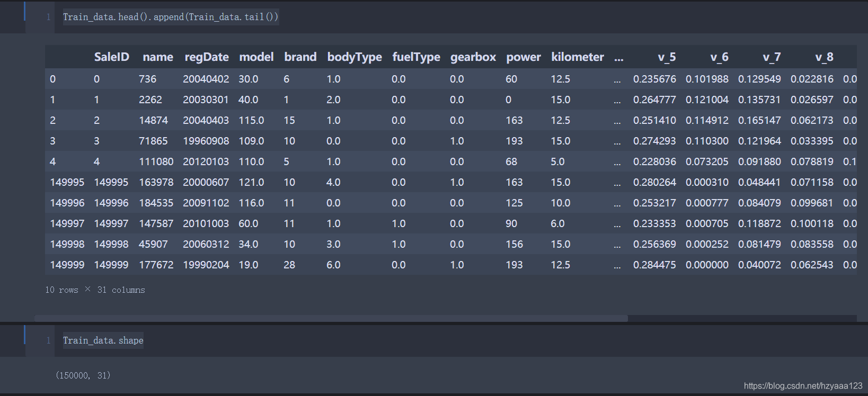Image resolution: width=868 pixels, height=396 pixels.
Task: Select the power column header
Action: tap(524, 57)
